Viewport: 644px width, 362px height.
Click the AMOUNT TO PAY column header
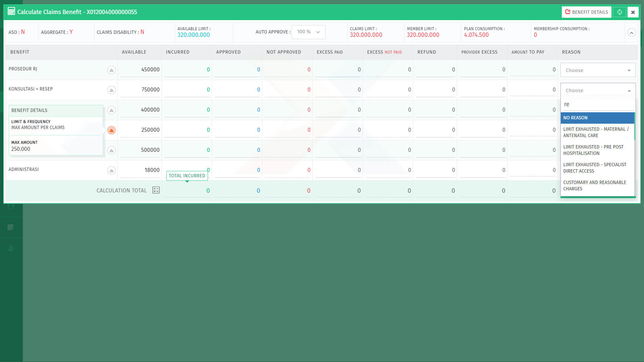click(528, 52)
